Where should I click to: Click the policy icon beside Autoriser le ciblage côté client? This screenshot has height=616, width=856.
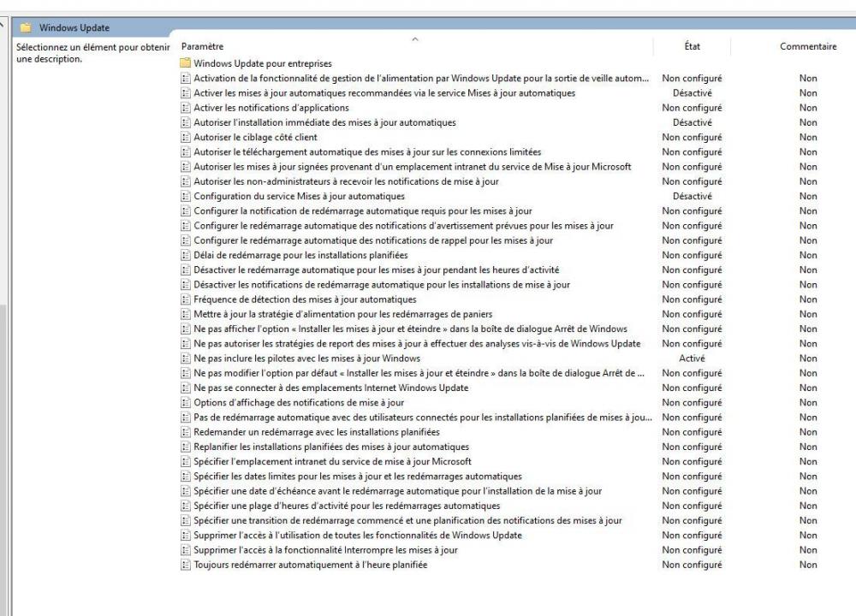point(186,137)
